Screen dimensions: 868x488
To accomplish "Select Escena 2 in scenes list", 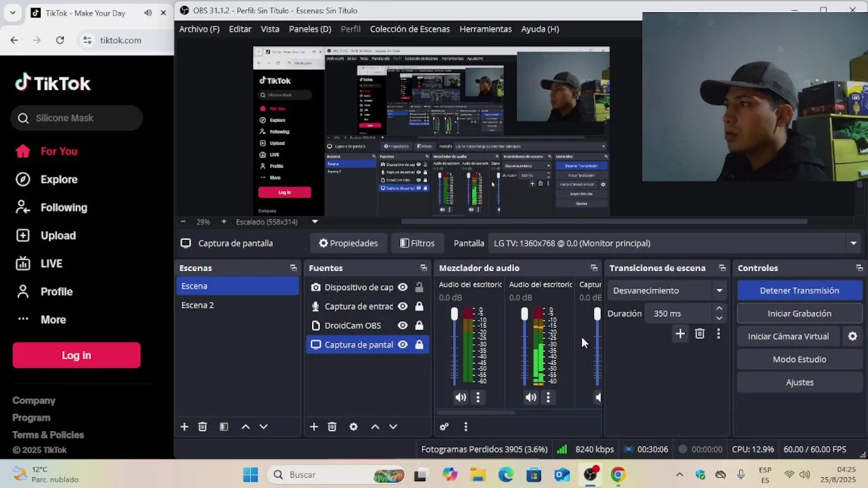I will click(237, 305).
